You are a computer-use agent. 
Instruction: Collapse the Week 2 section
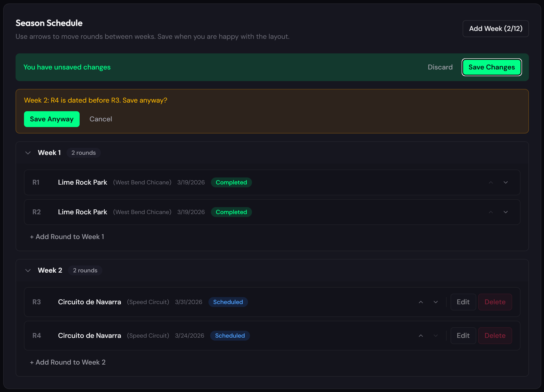click(28, 270)
